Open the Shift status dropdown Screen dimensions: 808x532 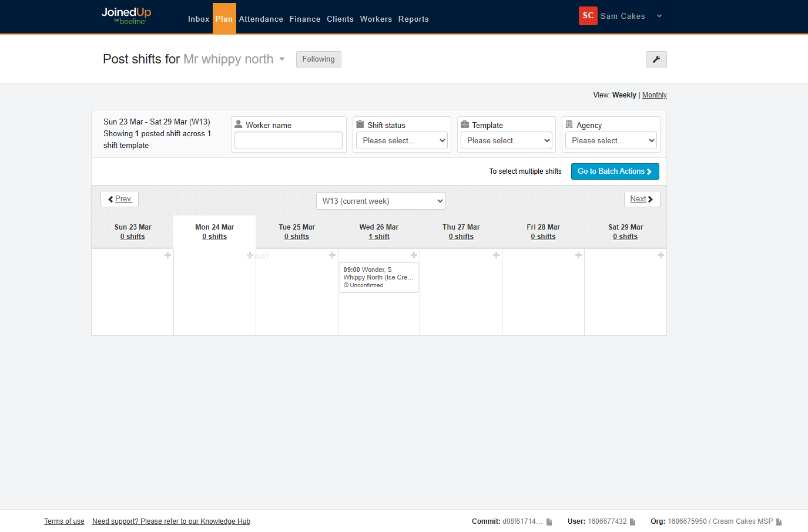coord(402,141)
